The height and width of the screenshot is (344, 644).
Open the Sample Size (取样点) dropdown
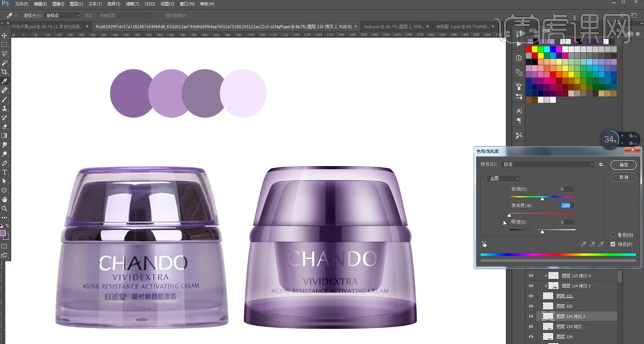pos(62,16)
